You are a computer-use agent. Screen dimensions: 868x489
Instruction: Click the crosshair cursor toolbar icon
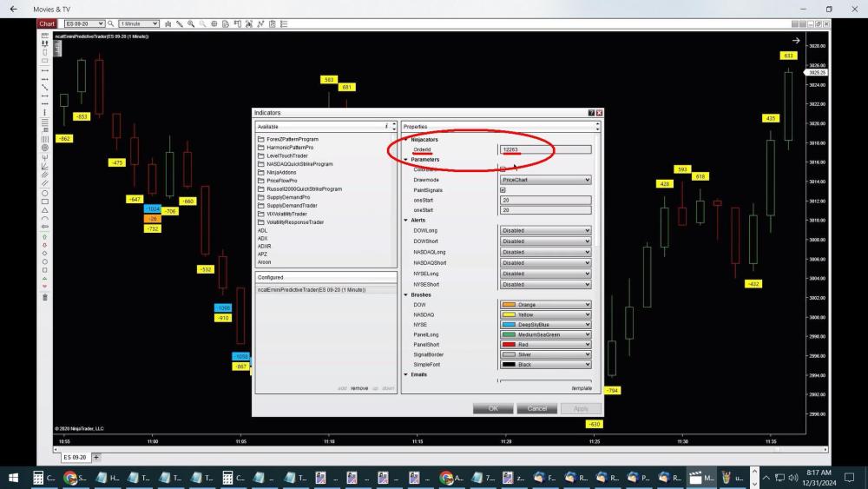[x=214, y=23]
